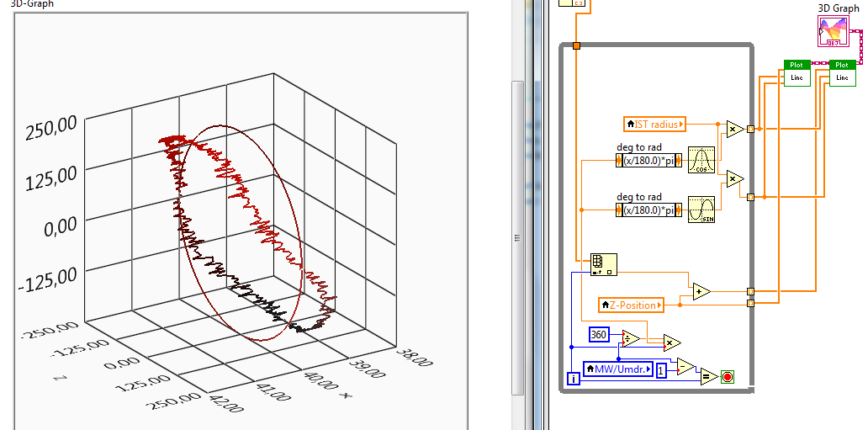Viewport: 868px width, 430px height.
Task: Click the 3D-Graph caption on the front panel
Action: pos(32,4)
